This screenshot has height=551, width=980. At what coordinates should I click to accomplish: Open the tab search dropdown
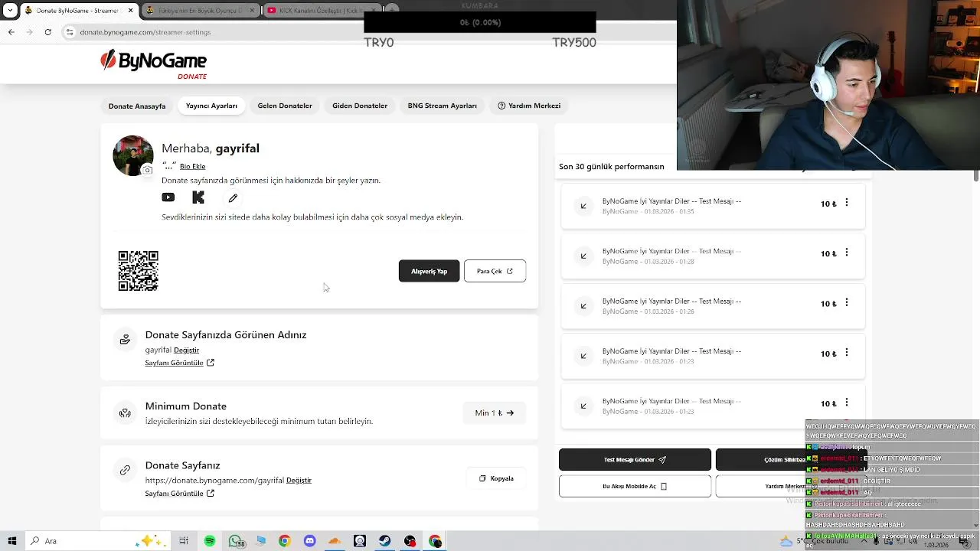point(10,10)
